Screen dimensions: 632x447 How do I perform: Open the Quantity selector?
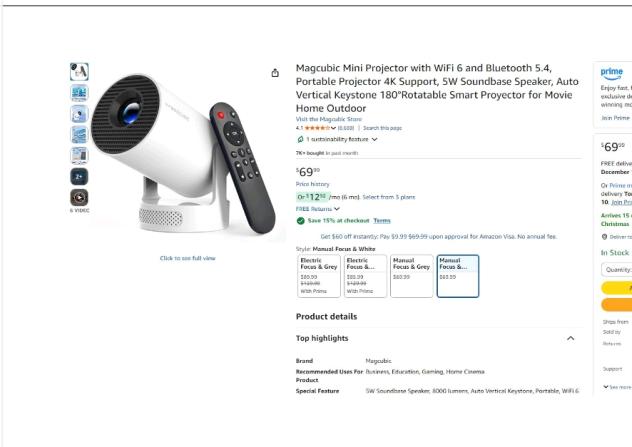click(x=617, y=270)
